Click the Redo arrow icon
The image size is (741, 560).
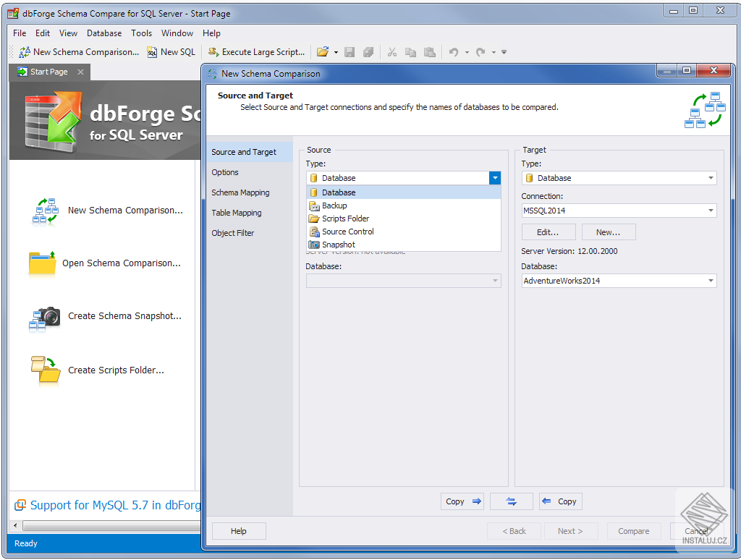point(480,52)
